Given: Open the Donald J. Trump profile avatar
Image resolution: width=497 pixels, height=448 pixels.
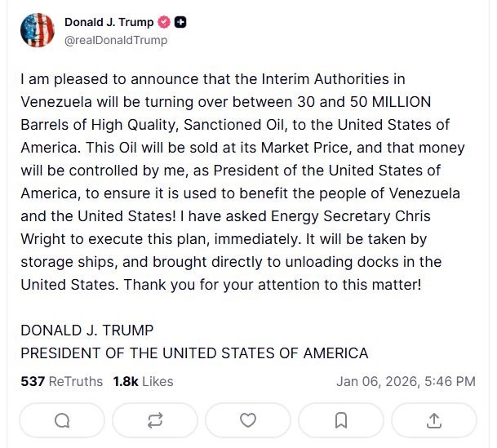Looking at the screenshot, I should [38, 32].
